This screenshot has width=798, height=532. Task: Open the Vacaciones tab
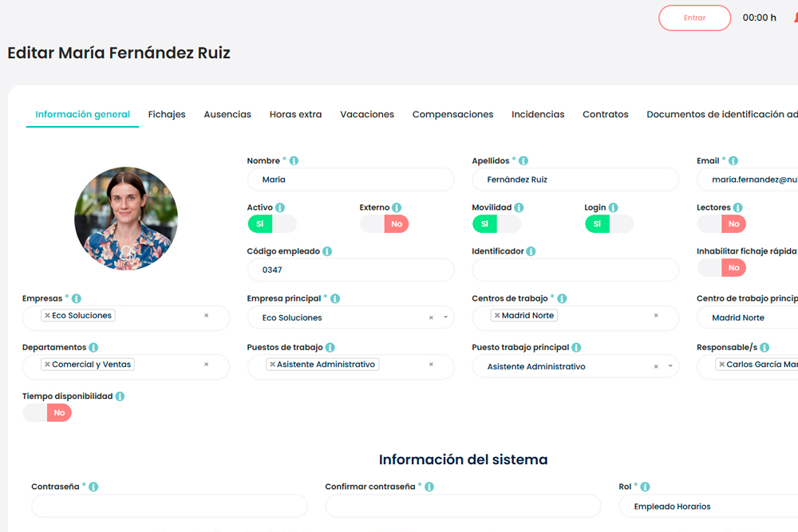[367, 114]
